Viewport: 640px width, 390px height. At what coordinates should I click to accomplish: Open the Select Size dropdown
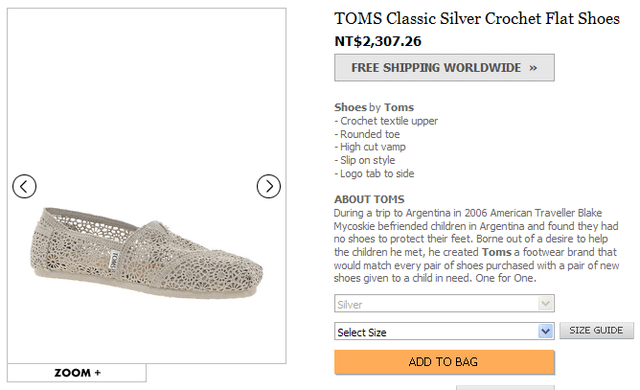point(444,331)
